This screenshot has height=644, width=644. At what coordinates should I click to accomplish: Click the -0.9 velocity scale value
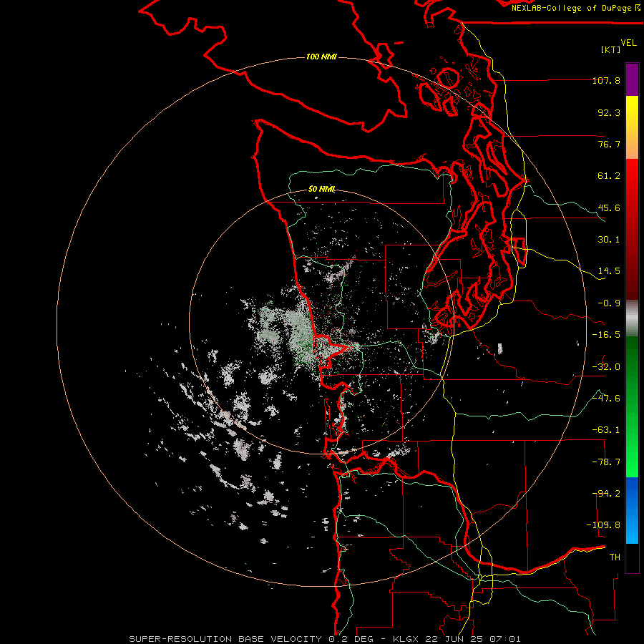click(x=609, y=303)
